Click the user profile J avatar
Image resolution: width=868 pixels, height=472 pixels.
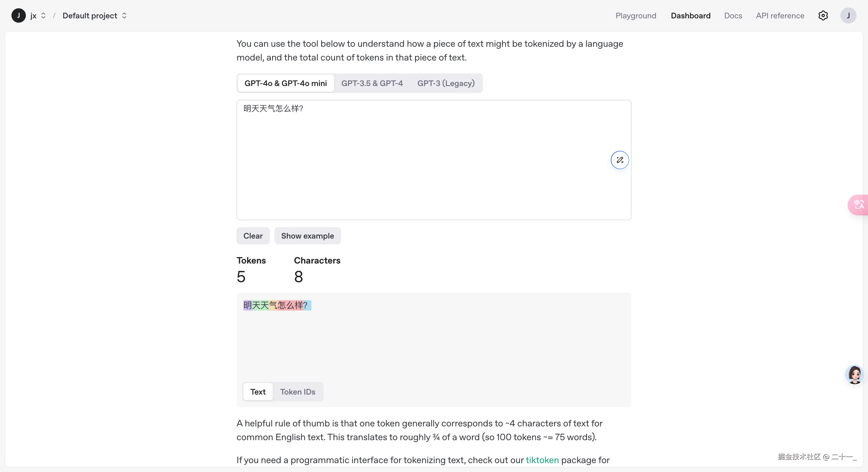pyautogui.click(x=848, y=15)
